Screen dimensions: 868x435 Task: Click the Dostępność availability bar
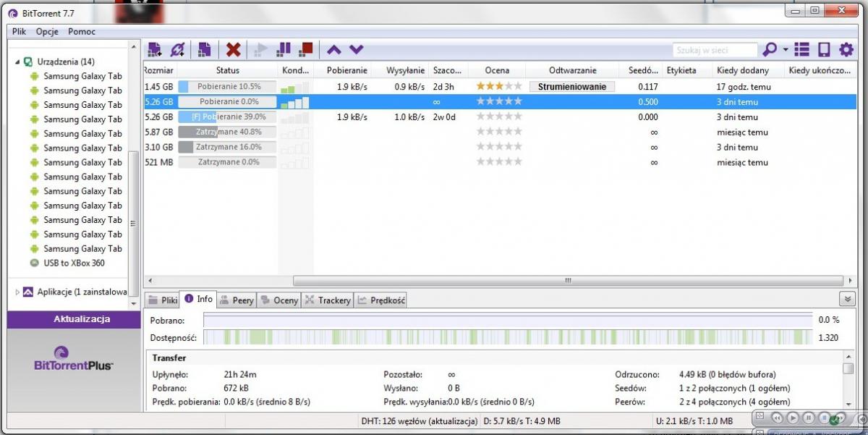508,337
